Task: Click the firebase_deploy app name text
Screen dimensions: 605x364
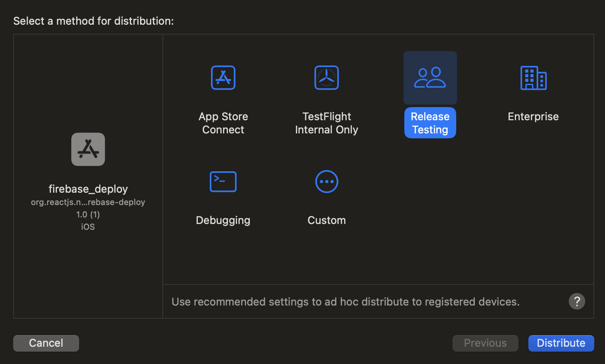Action: (88, 189)
